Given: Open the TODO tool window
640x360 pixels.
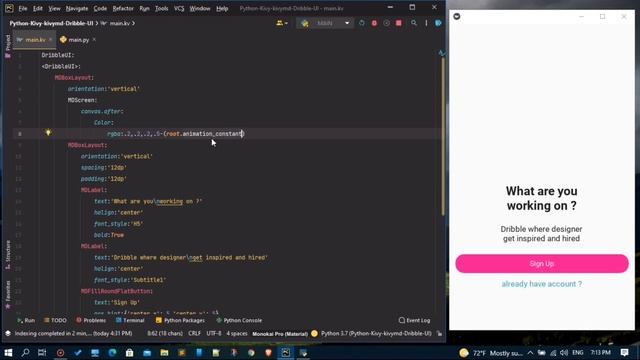Looking at the screenshot, I should tap(55, 320).
